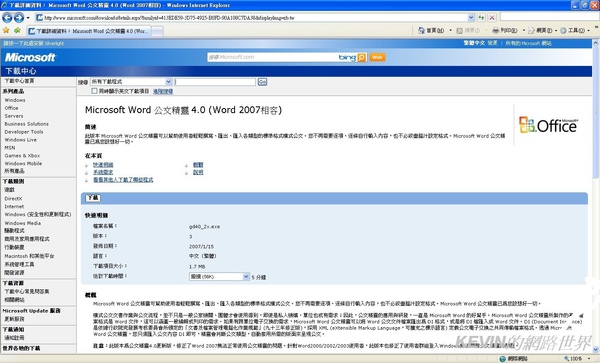
Task: Open the 100% zoom level control
Action: pyautogui.click(x=576, y=358)
